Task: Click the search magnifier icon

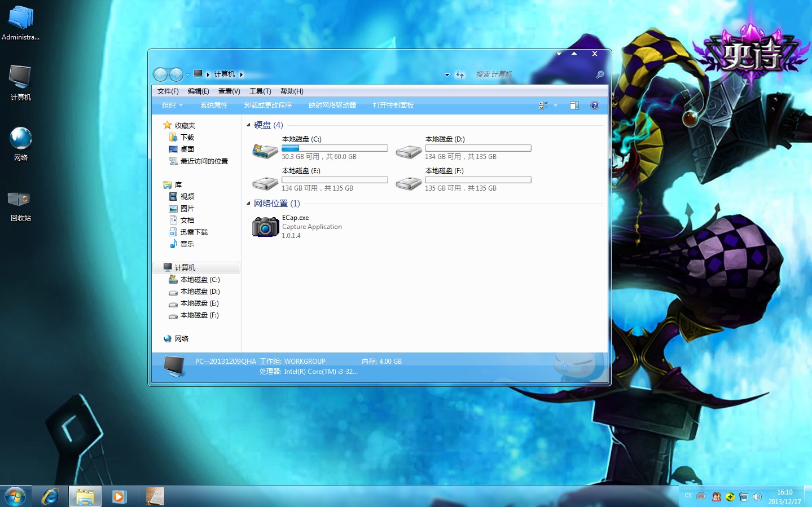Action: 600,74
